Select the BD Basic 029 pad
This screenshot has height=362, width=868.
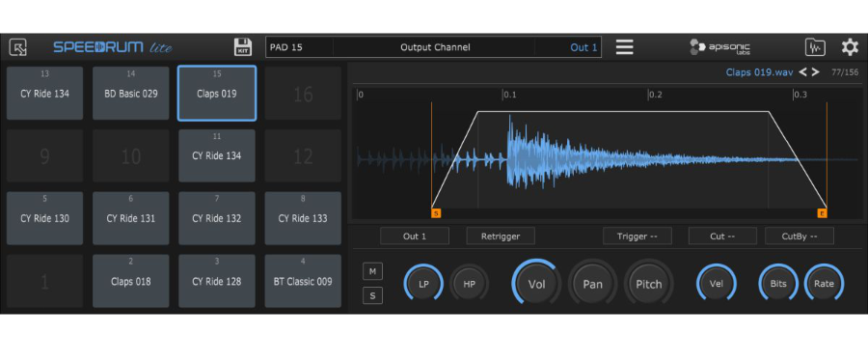coord(130,93)
